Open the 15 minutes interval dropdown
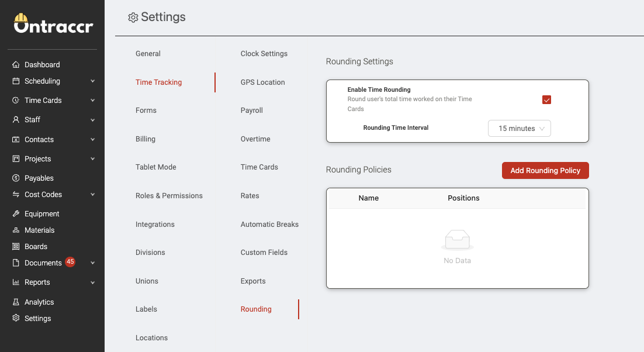This screenshot has width=644, height=352. tap(519, 129)
